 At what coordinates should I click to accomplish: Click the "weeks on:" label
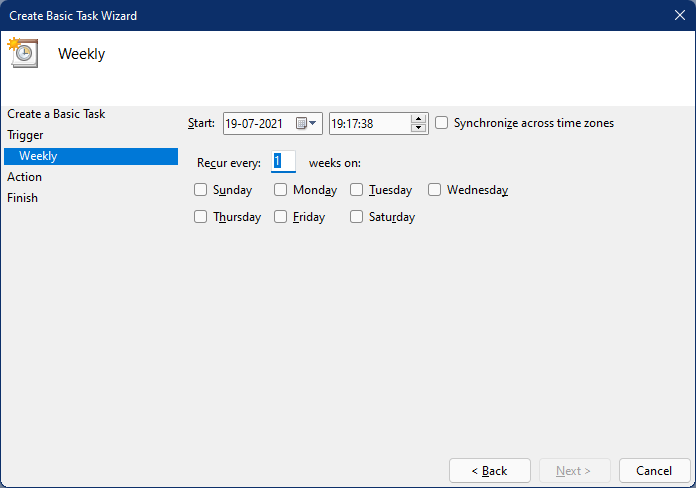point(335,163)
